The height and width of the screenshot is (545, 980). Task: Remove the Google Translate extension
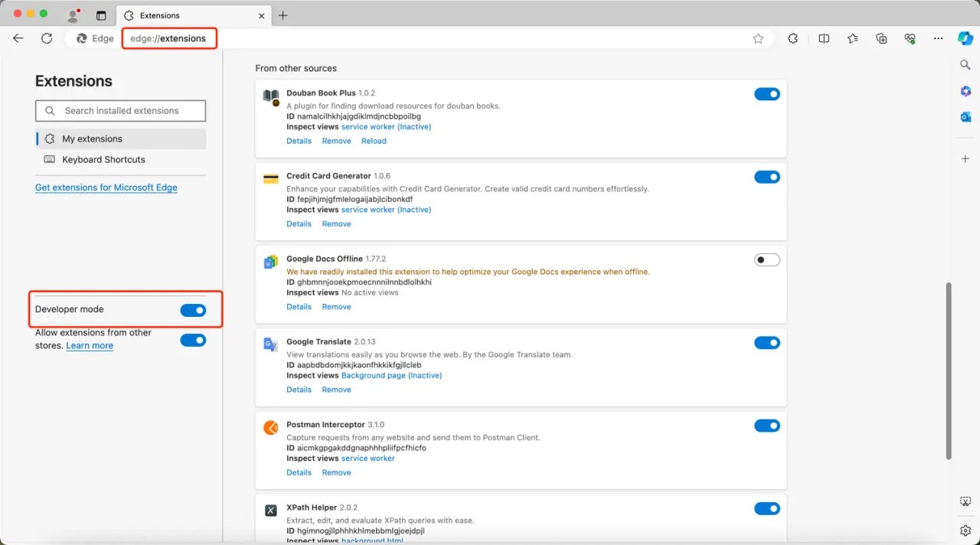tap(336, 390)
